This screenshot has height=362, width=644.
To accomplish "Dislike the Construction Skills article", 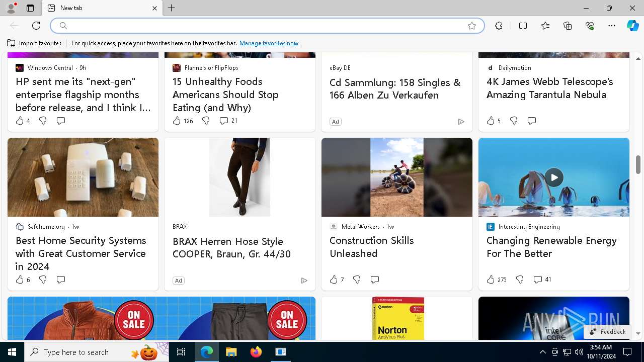I will (x=357, y=280).
